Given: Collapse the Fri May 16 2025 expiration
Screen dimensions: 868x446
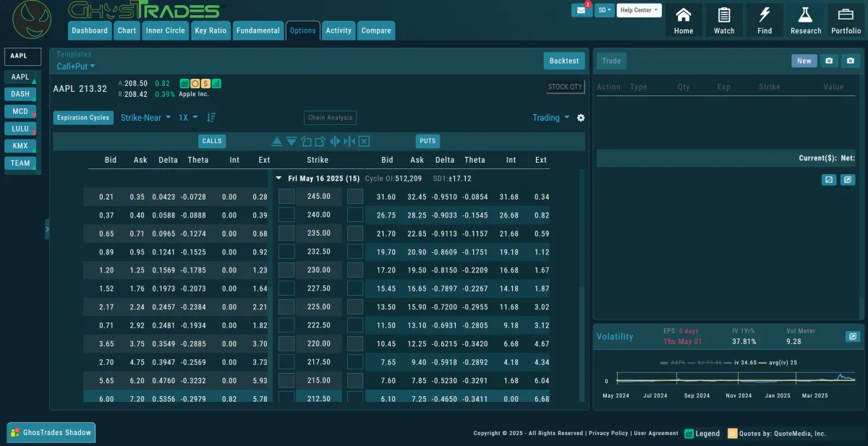Looking at the screenshot, I should tap(279, 178).
